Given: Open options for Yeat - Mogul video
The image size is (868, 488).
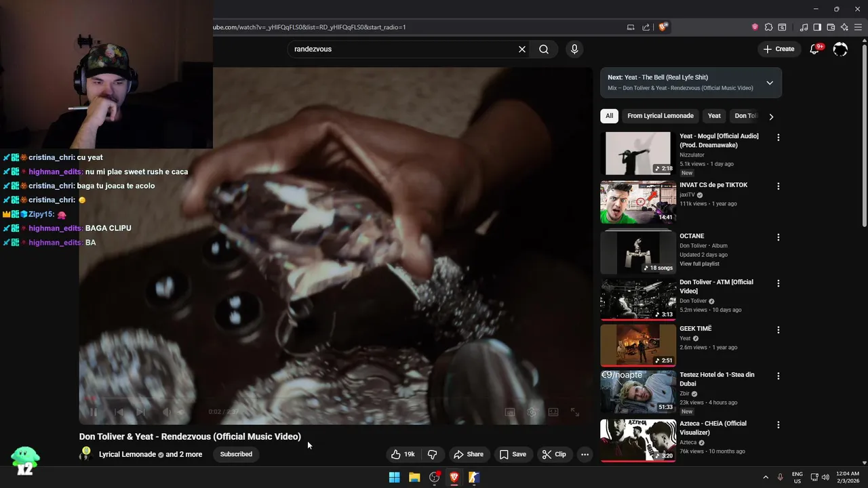Looking at the screenshot, I should pyautogui.click(x=778, y=138).
